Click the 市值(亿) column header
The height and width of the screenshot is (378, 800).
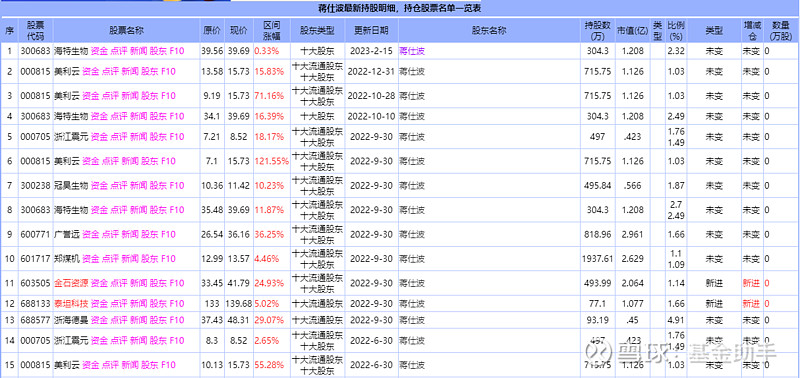[x=632, y=31]
